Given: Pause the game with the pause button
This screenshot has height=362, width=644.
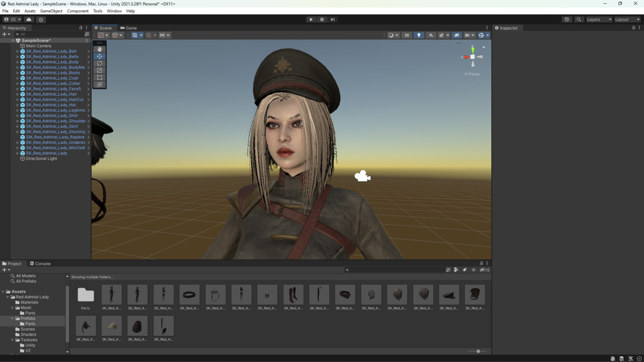Looking at the screenshot, I should (322, 19).
